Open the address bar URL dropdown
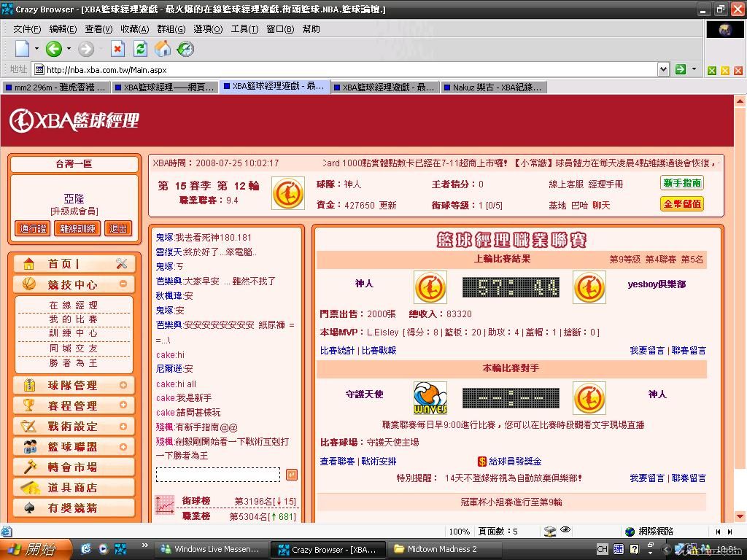Viewport: 747px width, 560px height. [x=663, y=69]
